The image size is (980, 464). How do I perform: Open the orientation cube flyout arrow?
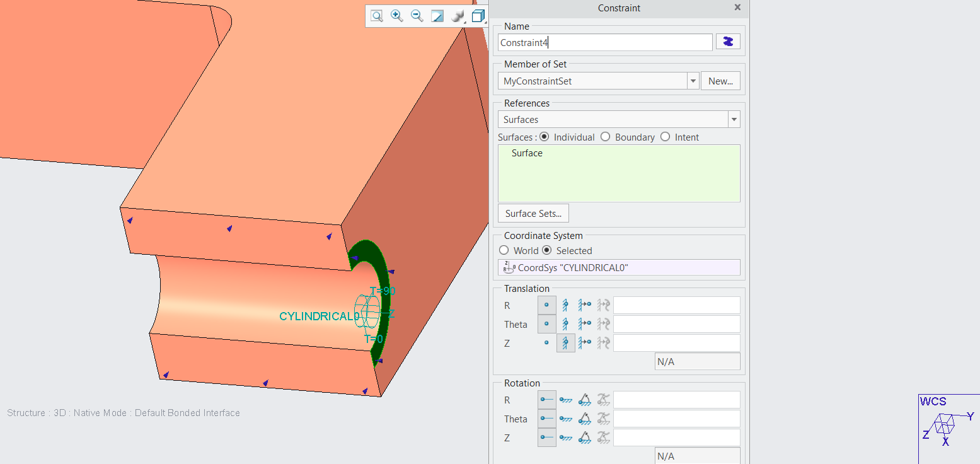[x=485, y=24]
